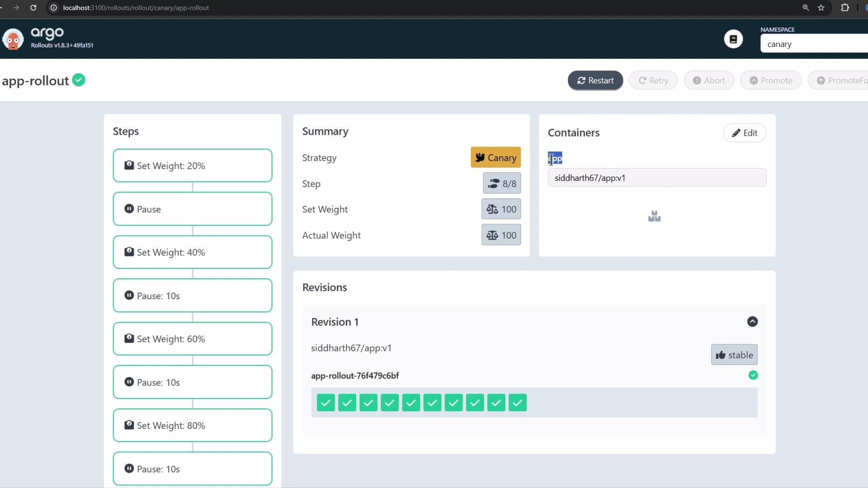
Task: Click the Step 8/8 badge
Action: (502, 183)
